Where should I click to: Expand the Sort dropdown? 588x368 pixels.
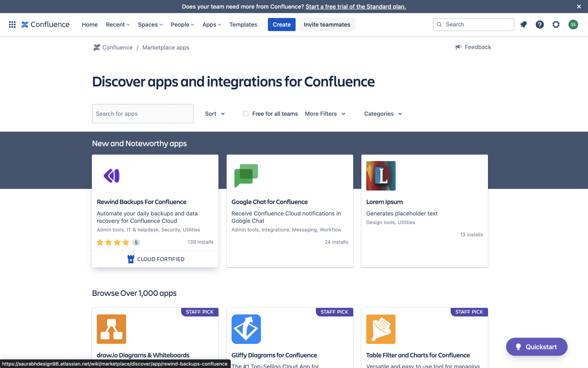(x=215, y=114)
